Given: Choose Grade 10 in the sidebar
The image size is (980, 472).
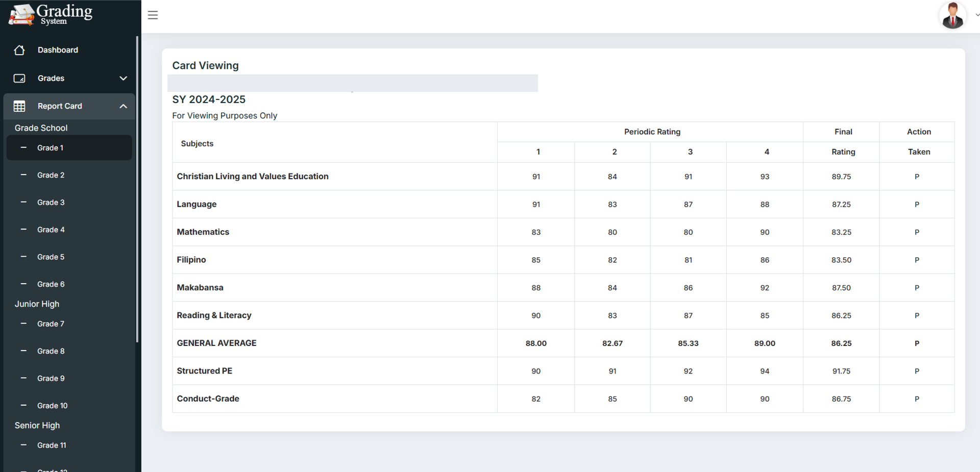Looking at the screenshot, I should [52, 406].
